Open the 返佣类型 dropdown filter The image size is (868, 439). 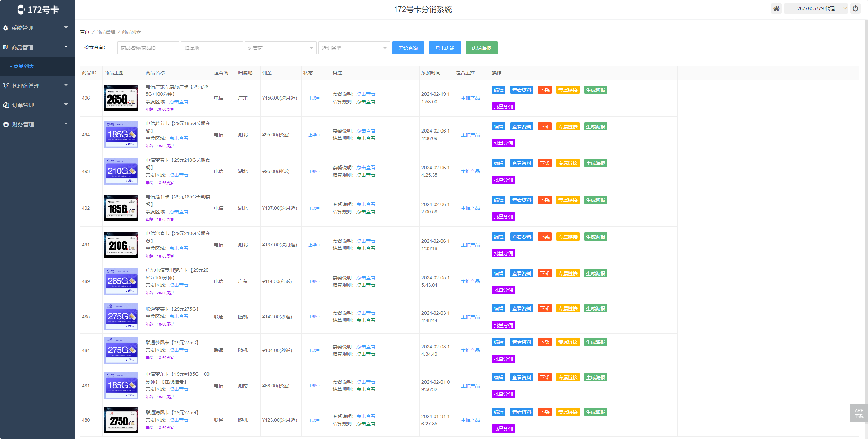coord(354,48)
